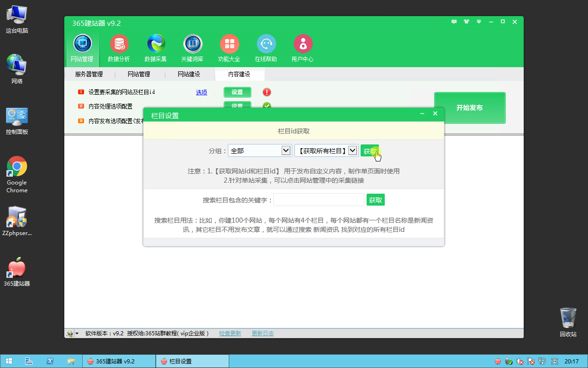This screenshot has height=368, width=588.
Task: Open 回收站 recycle bin
Action: tap(568, 322)
